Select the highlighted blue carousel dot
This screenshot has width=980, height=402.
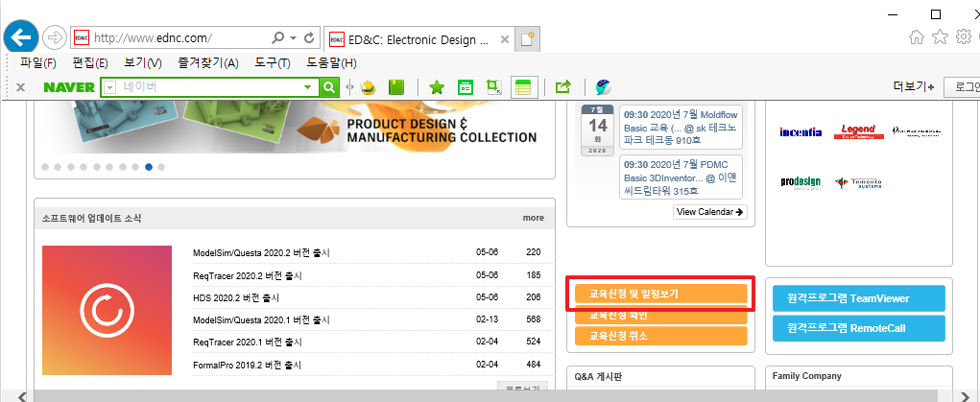(149, 167)
